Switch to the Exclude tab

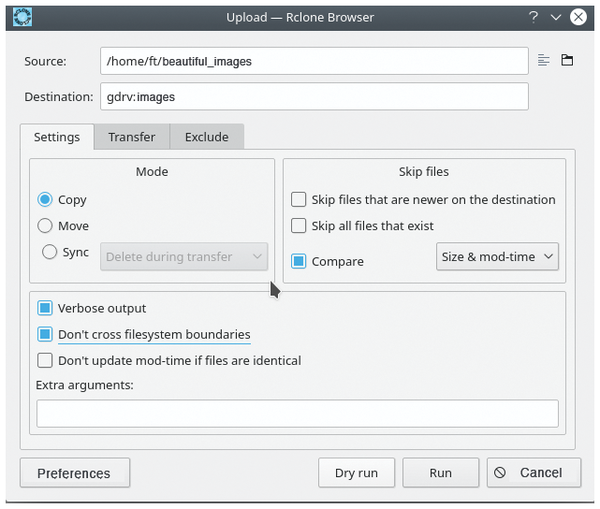click(x=206, y=137)
